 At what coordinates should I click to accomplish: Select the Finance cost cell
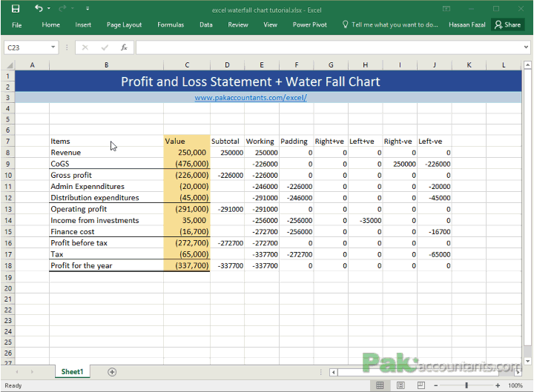[x=106, y=232]
